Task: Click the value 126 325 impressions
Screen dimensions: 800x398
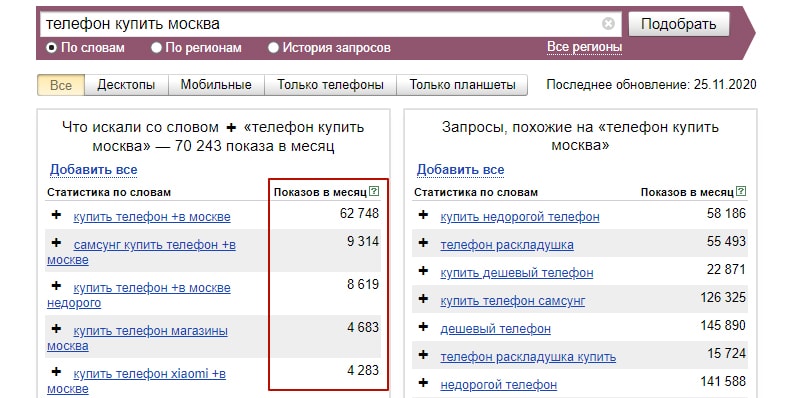Action: 723,297
